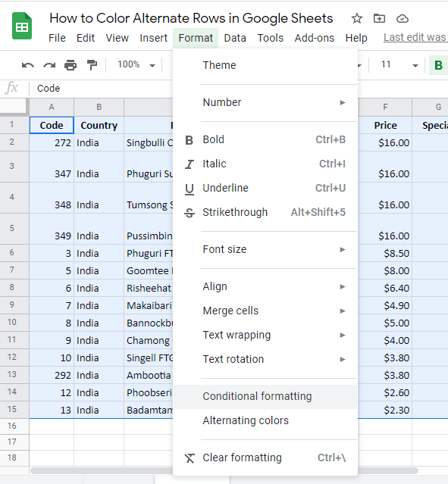Open the Add-ons menu
448x484 pixels.
315,38
